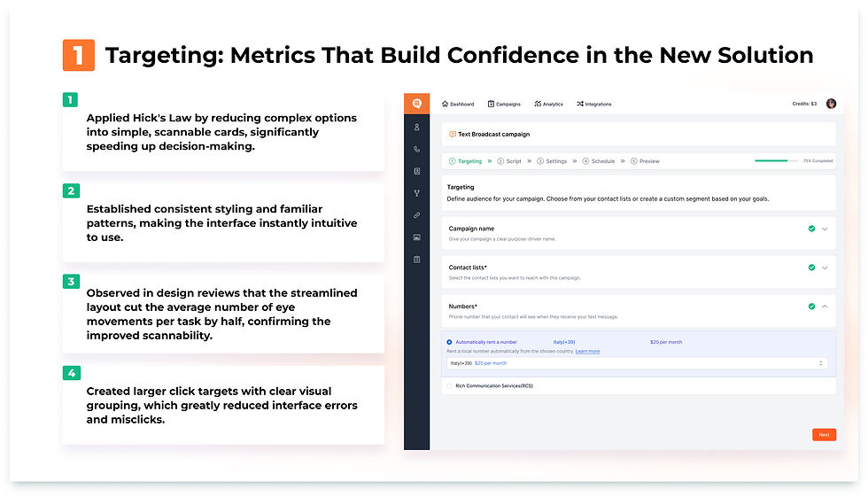This screenshot has height=497, width=868.
Task: Jump to step 3 Settings
Action: click(552, 161)
